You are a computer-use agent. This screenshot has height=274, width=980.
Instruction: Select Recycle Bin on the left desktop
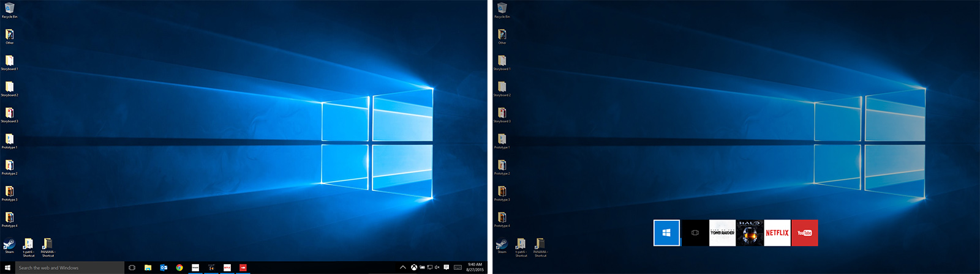point(9,10)
